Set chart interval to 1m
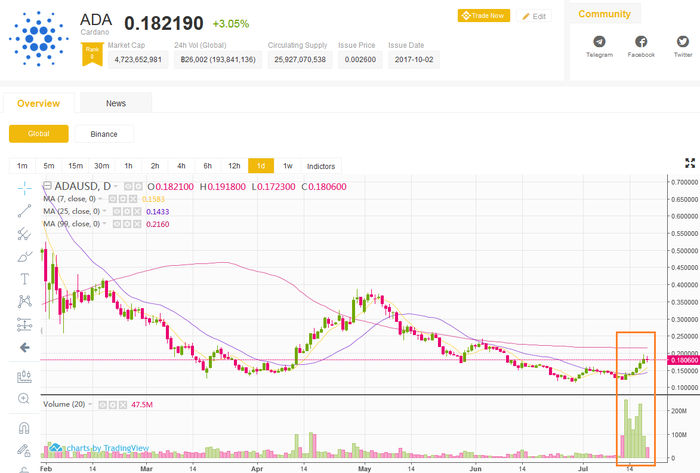 click(22, 166)
